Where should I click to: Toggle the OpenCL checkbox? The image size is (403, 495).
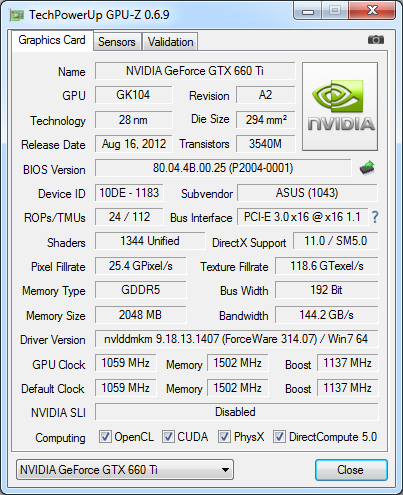coord(105,437)
